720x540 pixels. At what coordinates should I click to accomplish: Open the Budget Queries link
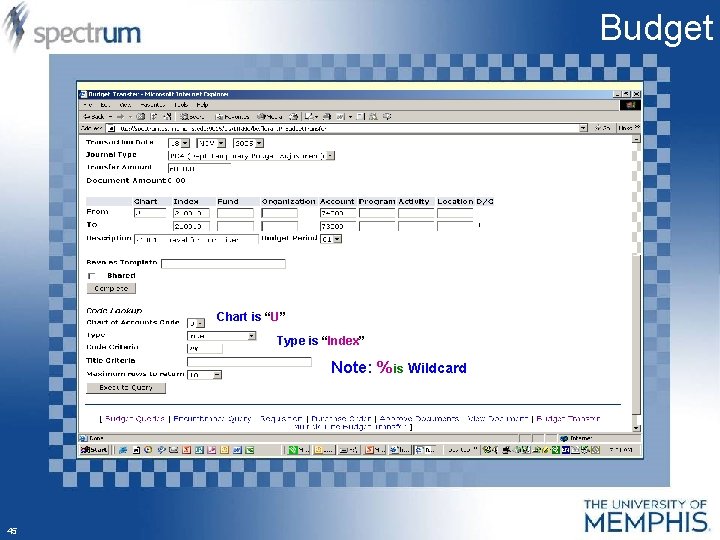click(135, 418)
